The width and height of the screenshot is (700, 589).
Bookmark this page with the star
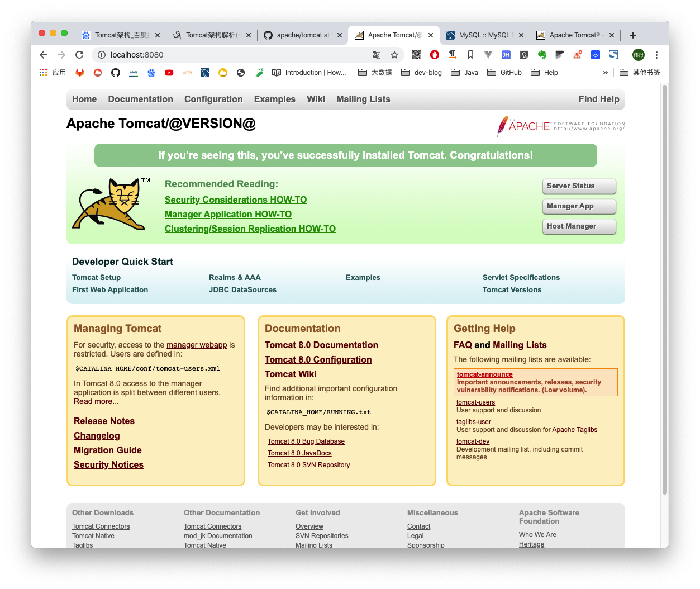394,55
